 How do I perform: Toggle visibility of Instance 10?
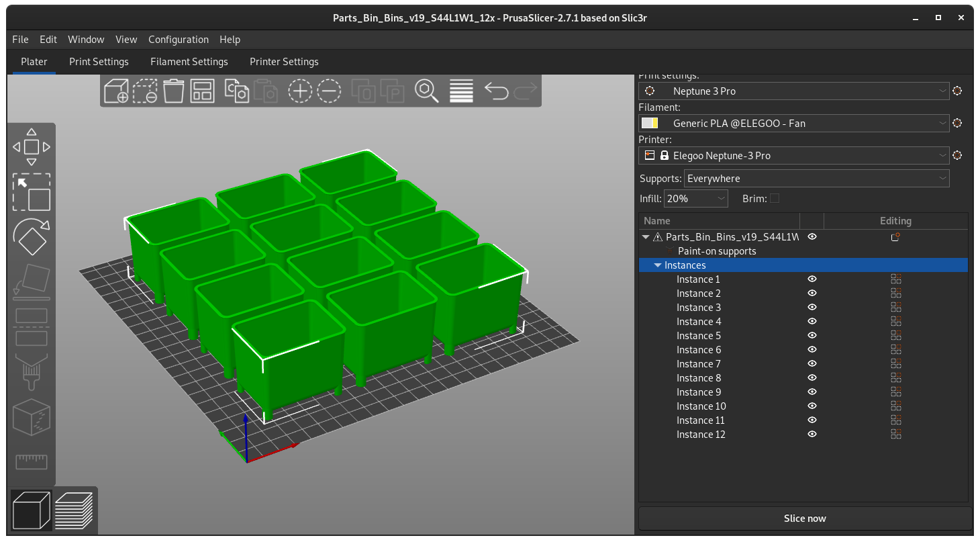pos(812,406)
